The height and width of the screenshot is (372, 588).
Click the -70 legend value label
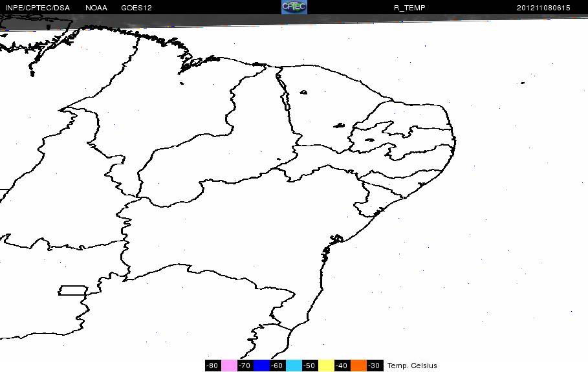(x=245, y=366)
